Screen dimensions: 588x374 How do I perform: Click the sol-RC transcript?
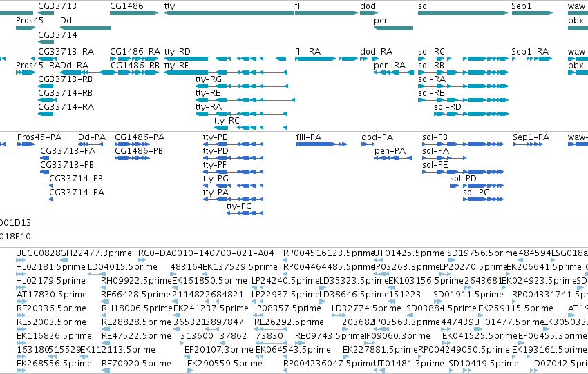(x=463, y=59)
